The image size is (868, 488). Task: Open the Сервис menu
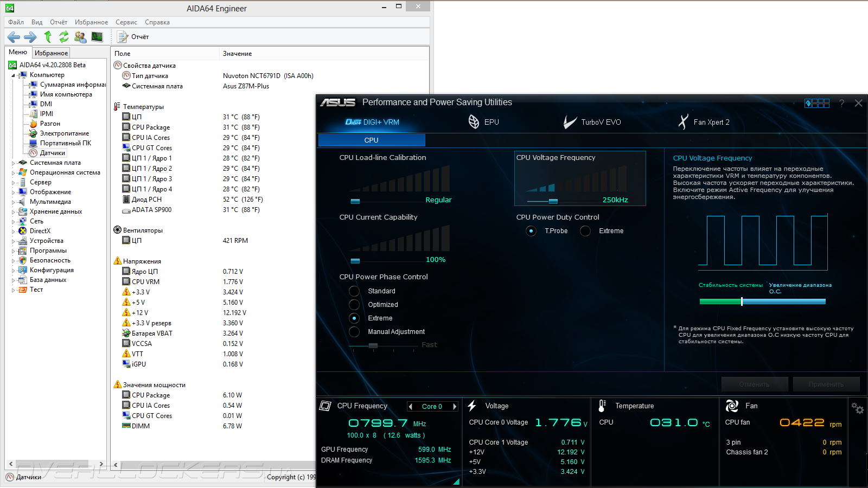click(x=126, y=22)
